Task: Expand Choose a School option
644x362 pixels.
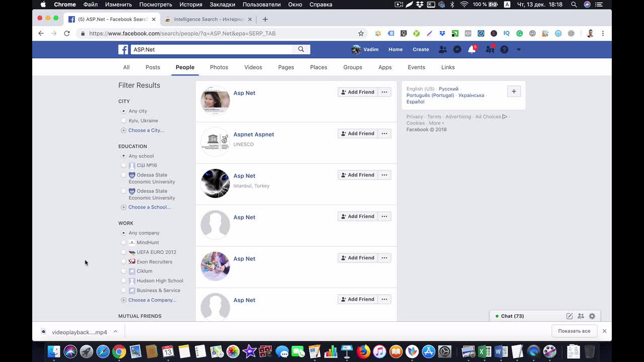Action: [x=146, y=207]
